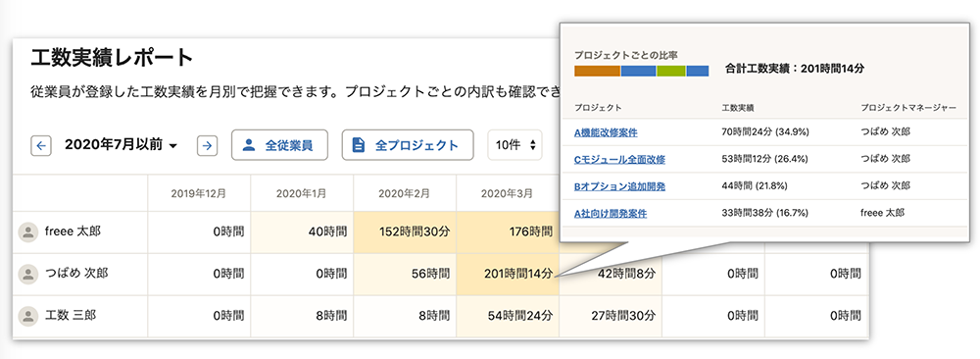
Task: Open the A社向け開発案件 project link
Action: coord(610,213)
